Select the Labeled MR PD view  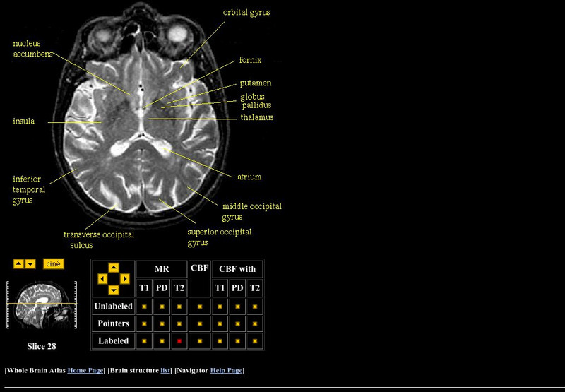[x=162, y=340]
